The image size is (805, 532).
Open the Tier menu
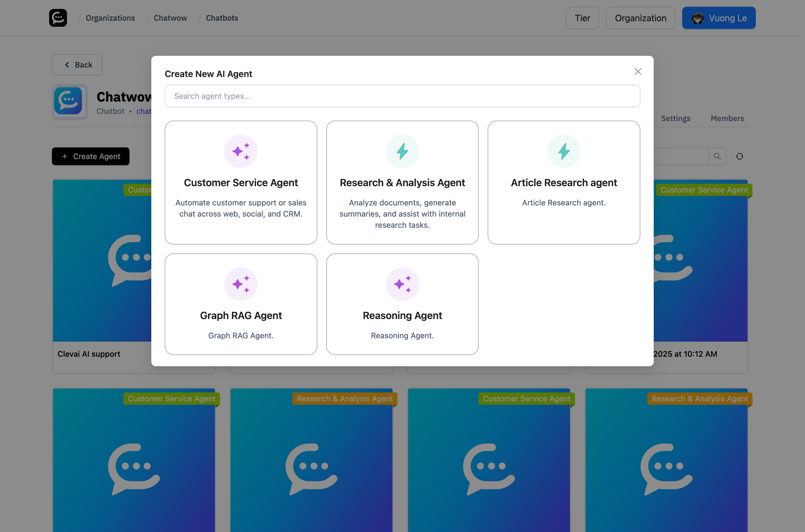(x=582, y=18)
